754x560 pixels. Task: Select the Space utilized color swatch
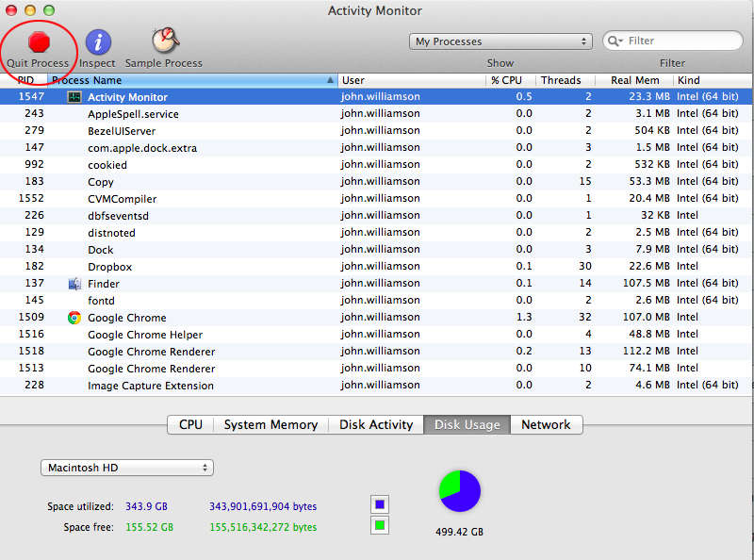(x=380, y=504)
